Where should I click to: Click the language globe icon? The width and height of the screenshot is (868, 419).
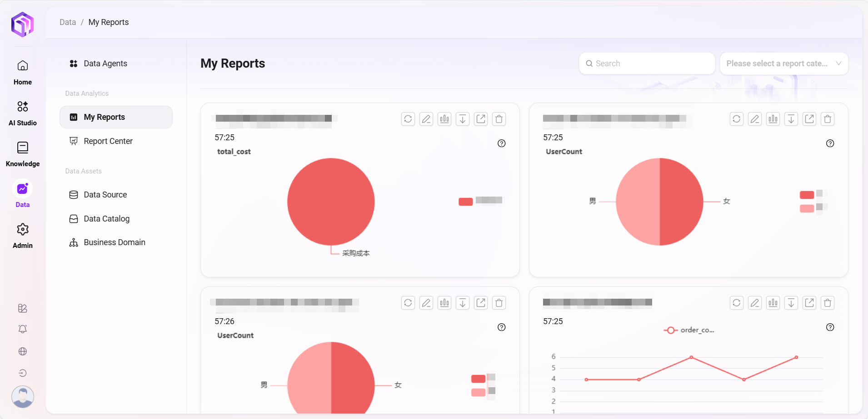click(x=23, y=351)
